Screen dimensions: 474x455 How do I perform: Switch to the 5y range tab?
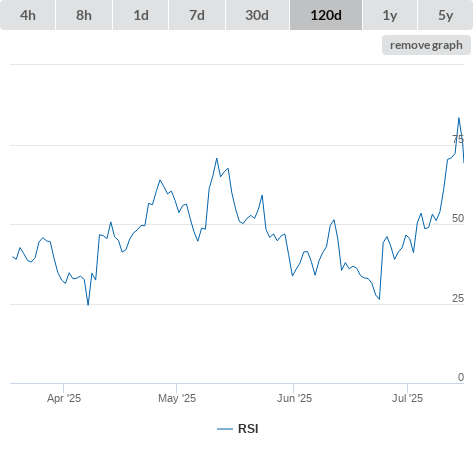pos(445,15)
